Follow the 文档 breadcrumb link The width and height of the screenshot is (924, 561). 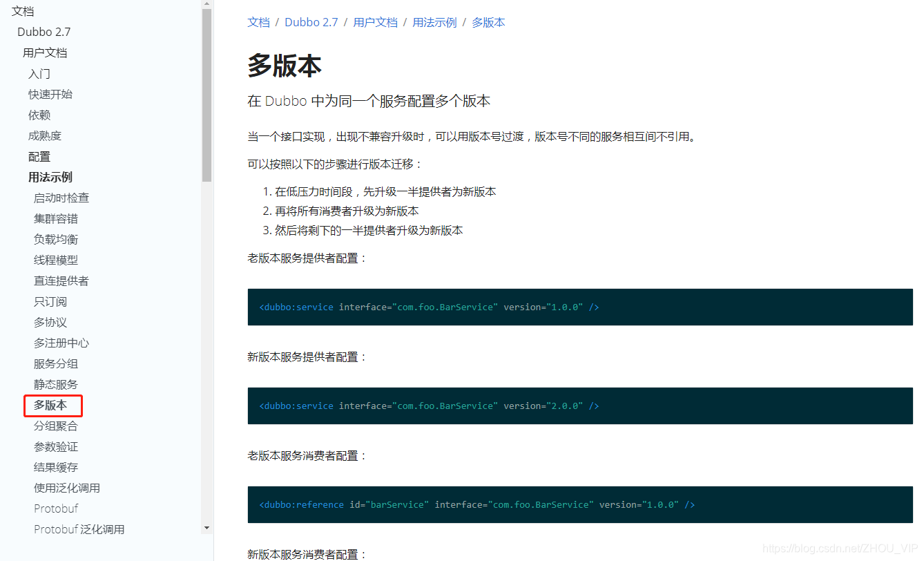tap(259, 23)
